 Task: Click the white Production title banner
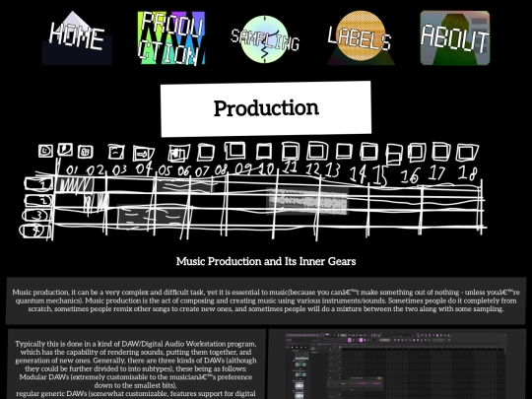pos(266,108)
